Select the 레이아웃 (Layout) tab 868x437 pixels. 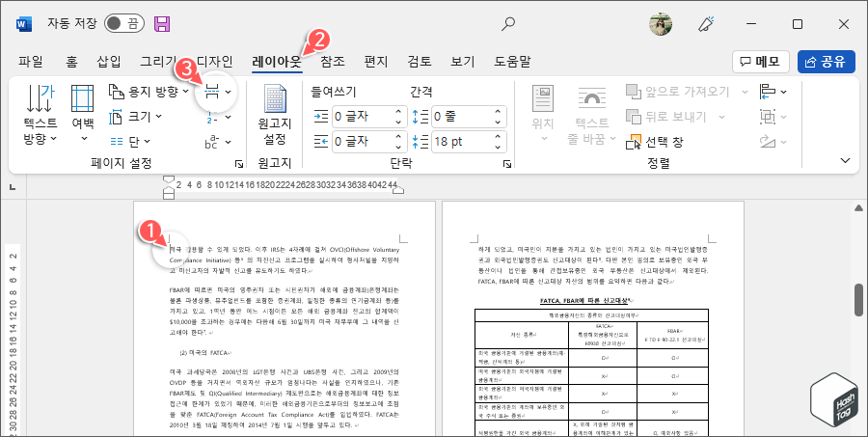coord(277,62)
